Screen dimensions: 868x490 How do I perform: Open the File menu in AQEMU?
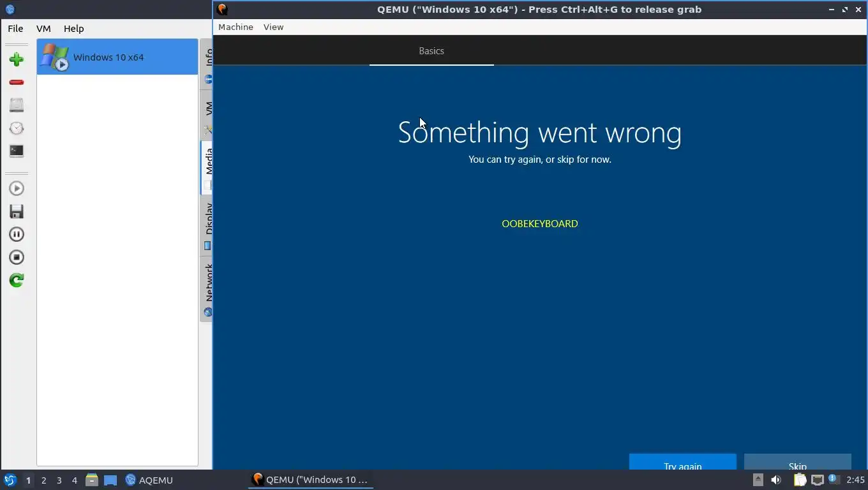coord(15,29)
